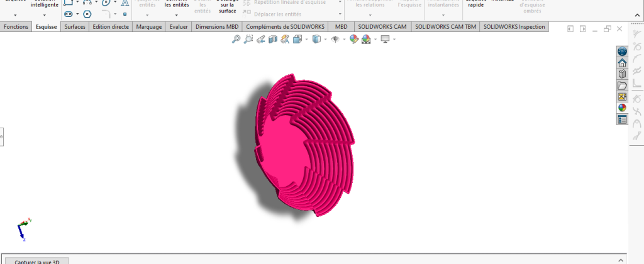Switch to the Esquisse tab
This screenshot has height=264, width=644.
(47, 26)
